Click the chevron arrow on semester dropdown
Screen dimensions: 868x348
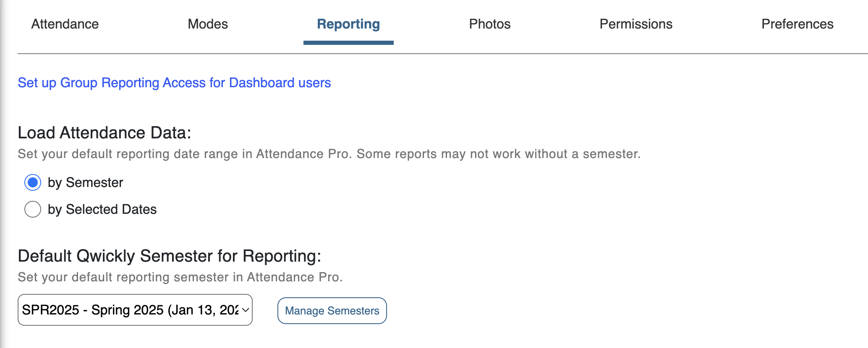click(246, 310)
